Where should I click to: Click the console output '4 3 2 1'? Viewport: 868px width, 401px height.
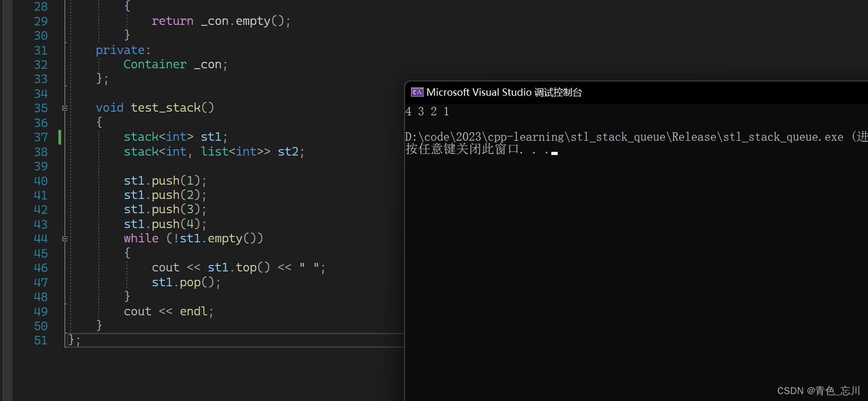coord(427,111)
